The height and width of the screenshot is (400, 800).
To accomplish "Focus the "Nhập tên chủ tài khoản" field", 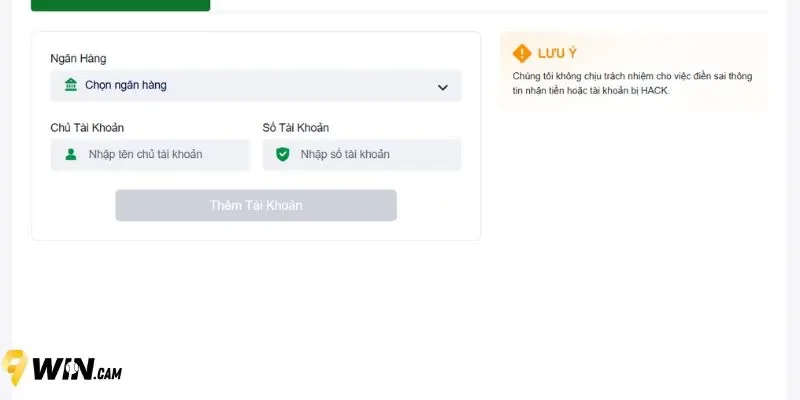I will 160,154.
